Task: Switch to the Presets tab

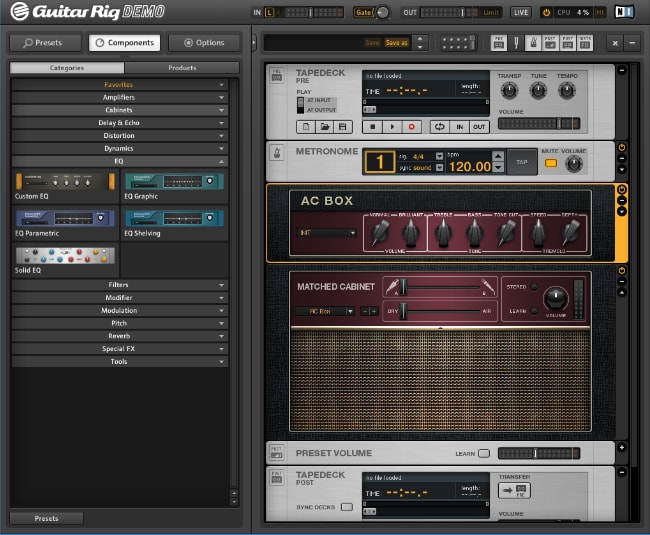Action: click(x=43, y=43)
